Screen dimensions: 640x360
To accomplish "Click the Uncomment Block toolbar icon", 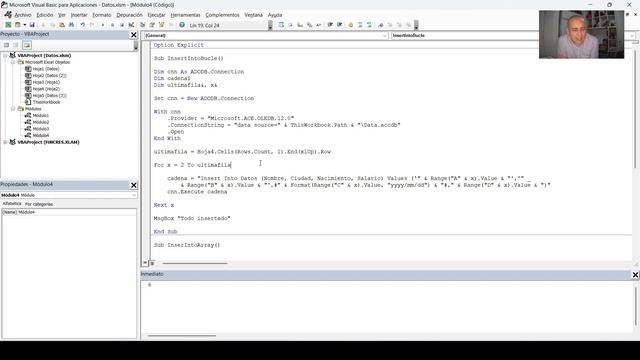I will click(x=369, y=25).
